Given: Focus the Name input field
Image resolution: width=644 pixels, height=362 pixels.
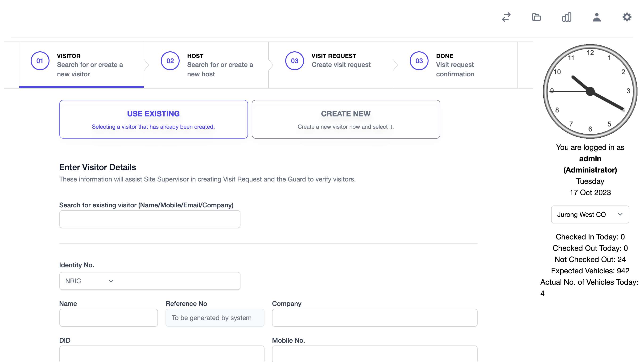Looking at the screenshot, I should coord(108,318).
